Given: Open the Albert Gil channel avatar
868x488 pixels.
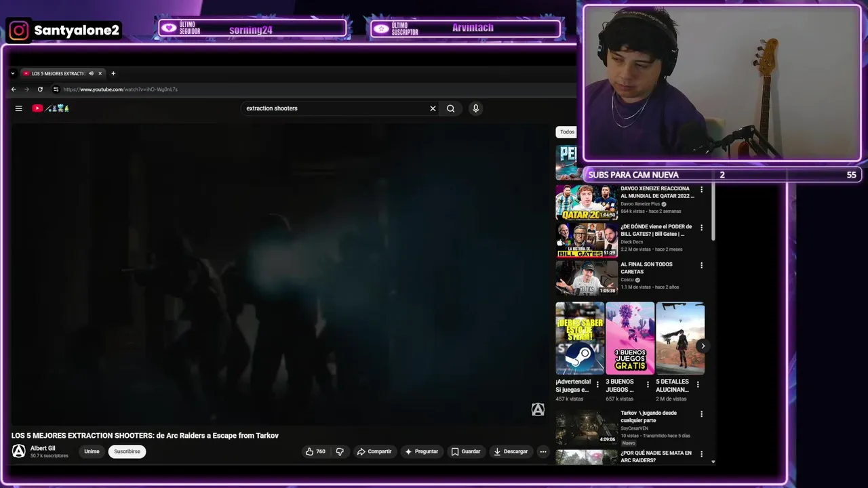Looking at the screenshot, I should pos(19,451).
